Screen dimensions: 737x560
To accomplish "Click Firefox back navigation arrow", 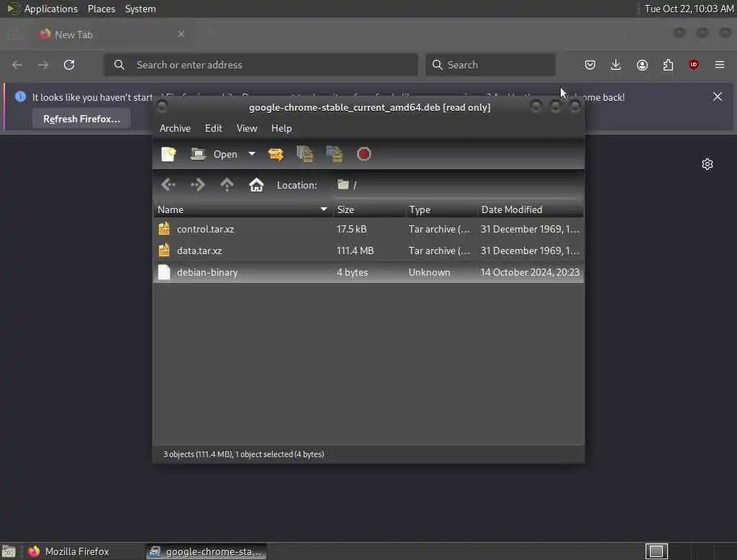I will (x=17, y=65).
